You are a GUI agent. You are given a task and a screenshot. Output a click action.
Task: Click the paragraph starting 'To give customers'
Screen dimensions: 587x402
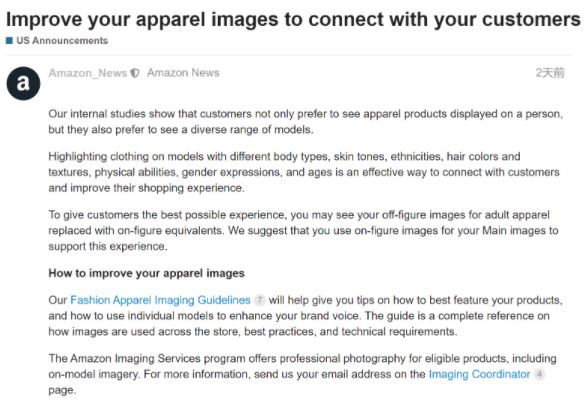click(x=303, y=231)
